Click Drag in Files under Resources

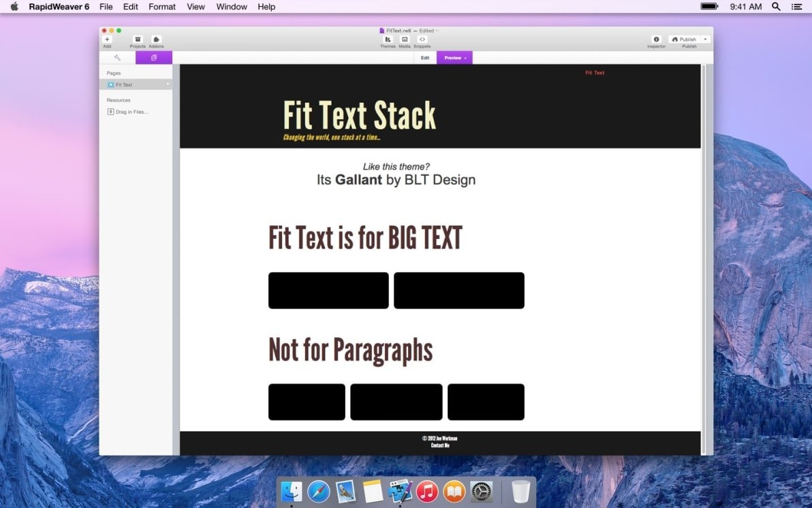click(x=130, y=111)
